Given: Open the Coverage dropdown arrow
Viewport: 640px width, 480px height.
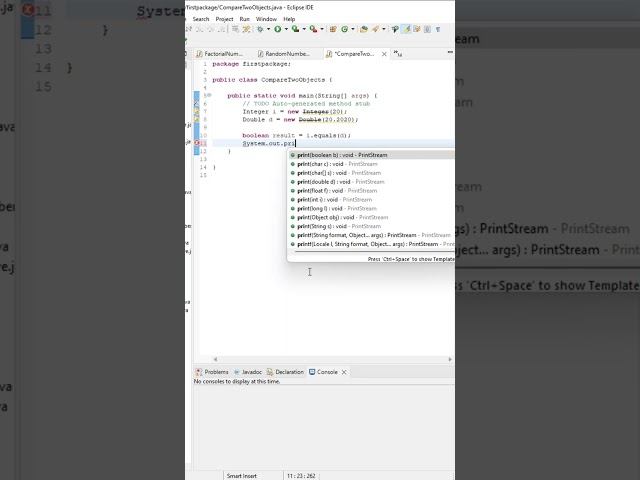Looking at the screenshot, I should click(x=304, y=29).
